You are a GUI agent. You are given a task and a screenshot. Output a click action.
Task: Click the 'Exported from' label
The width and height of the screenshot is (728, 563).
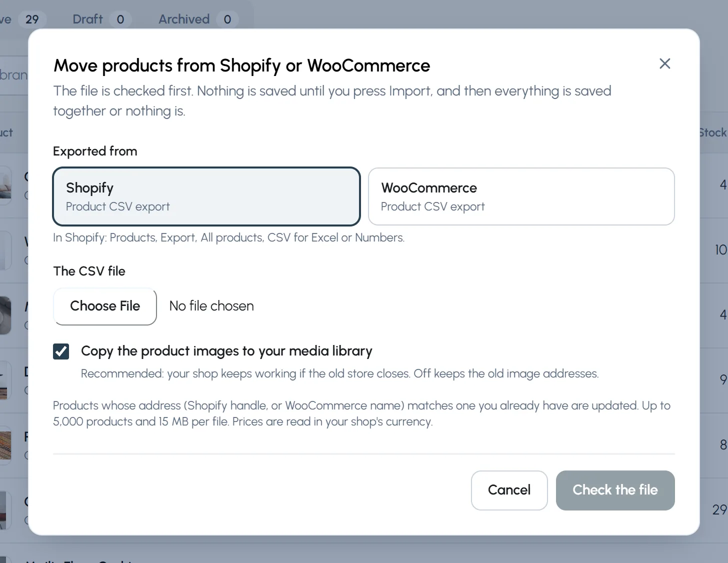95,151
